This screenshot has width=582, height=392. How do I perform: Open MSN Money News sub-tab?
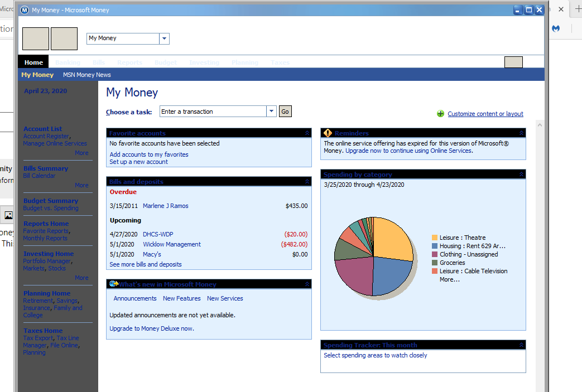click(87, 75)
